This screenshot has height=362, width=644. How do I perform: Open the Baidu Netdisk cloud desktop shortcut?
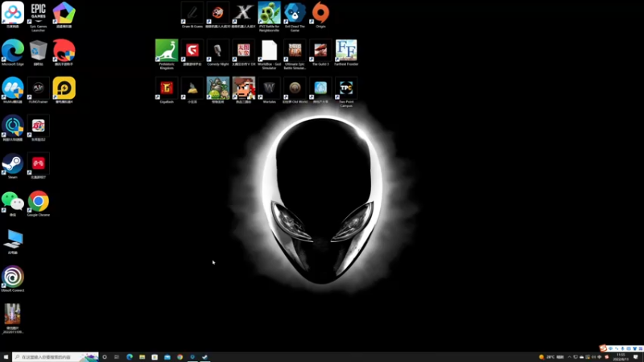pos(13,14)
